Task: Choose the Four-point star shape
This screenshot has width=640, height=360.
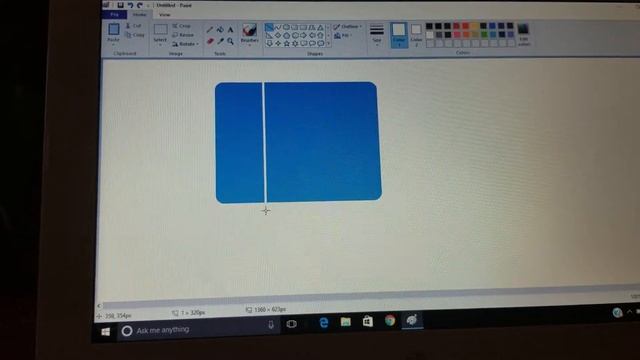Action: click(x=278, y=43)
